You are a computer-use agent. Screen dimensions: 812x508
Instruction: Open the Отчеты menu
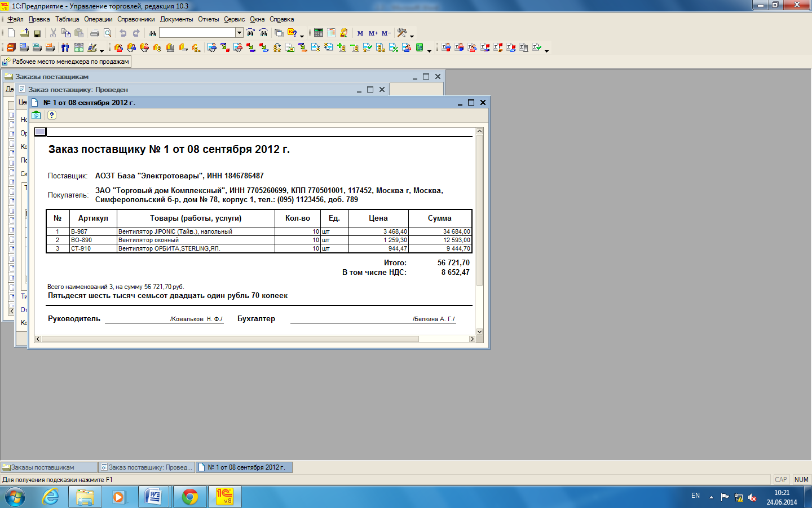[x=208, y=19]
